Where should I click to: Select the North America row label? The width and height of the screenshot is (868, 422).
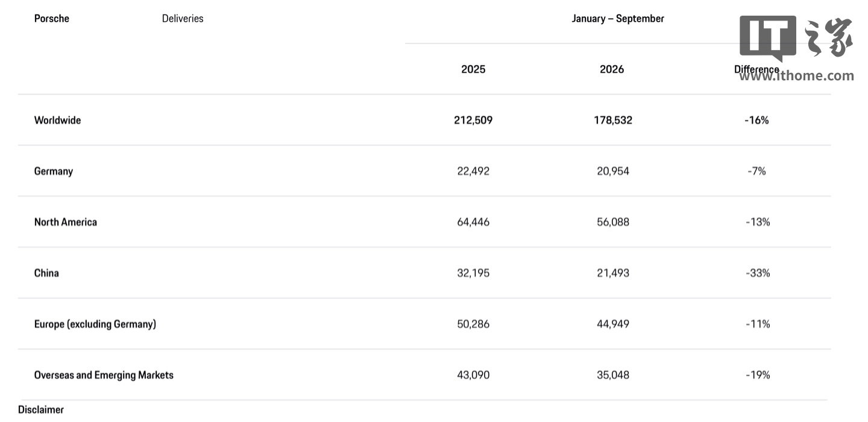[66, 222]
